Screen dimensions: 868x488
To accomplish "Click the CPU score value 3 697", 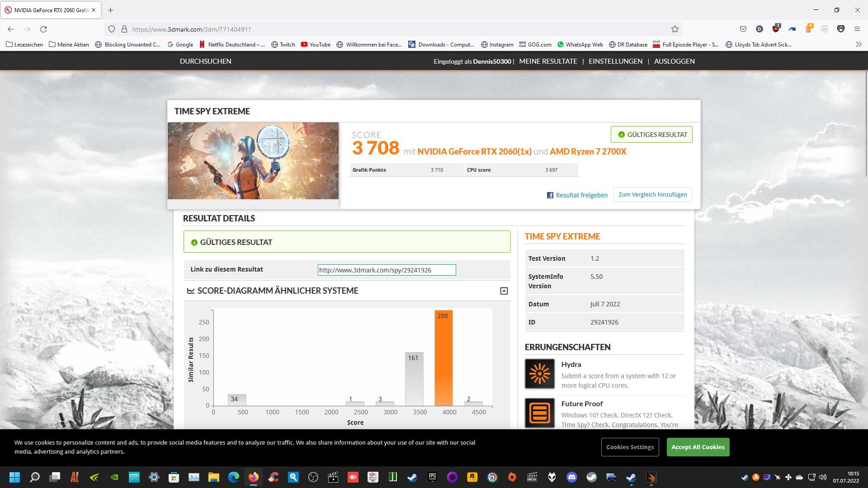I will (551, 170).
